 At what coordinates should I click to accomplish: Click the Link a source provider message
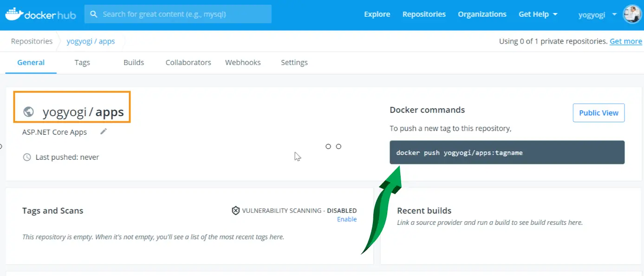tap(490, 223)
